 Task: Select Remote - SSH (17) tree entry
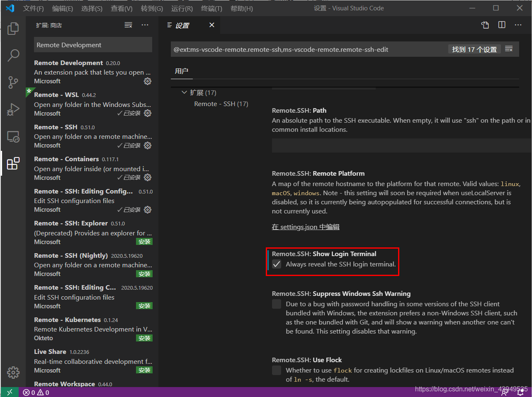tap(221, 104)
